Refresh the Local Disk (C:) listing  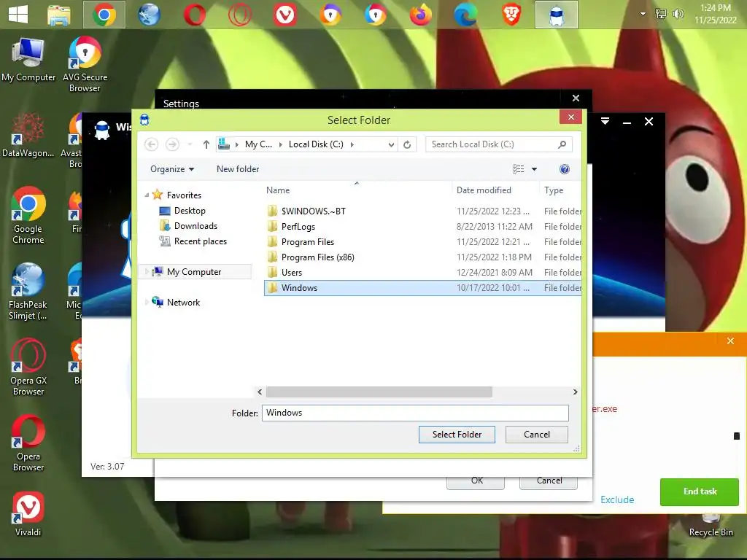point(407,144)
